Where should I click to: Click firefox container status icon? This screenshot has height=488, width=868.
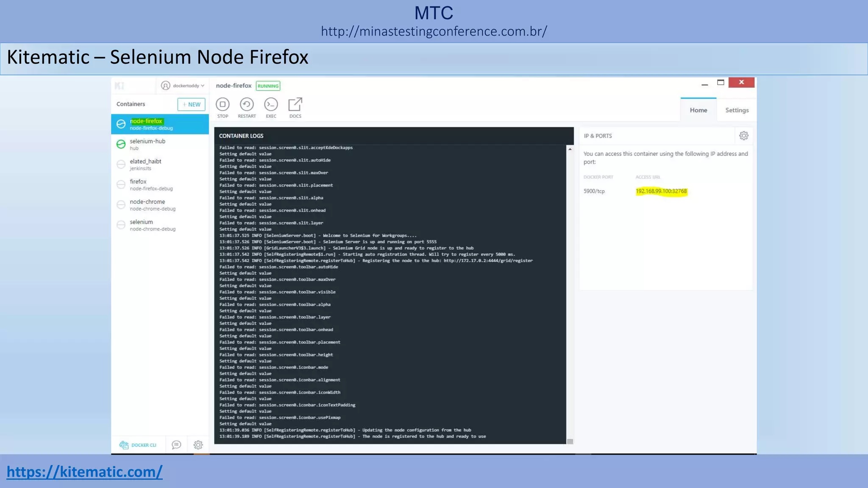[121, 184]
